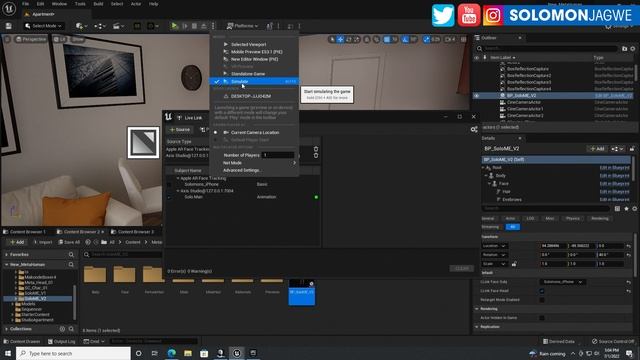Open Microsoft Edge from taskbar
640x360 pixels.
171,353
